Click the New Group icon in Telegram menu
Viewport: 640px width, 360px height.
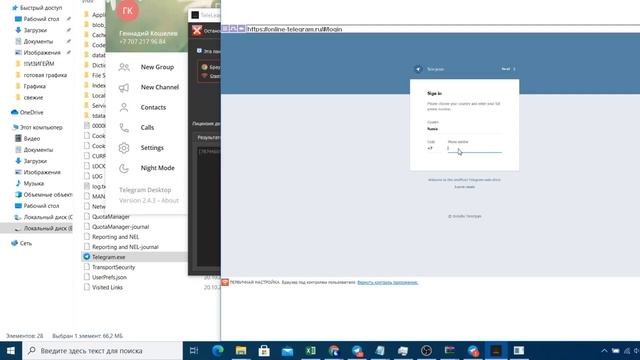click(124, 67)
